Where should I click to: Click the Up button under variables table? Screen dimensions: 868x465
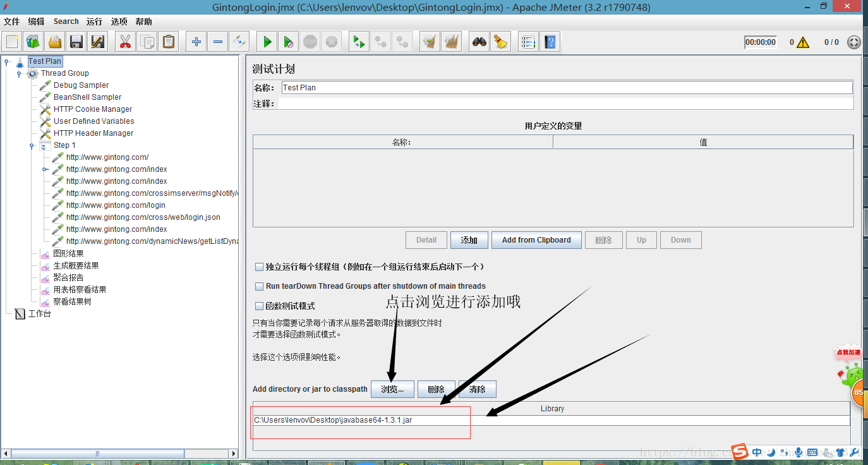pyautogui.click(x=641, y=240)
